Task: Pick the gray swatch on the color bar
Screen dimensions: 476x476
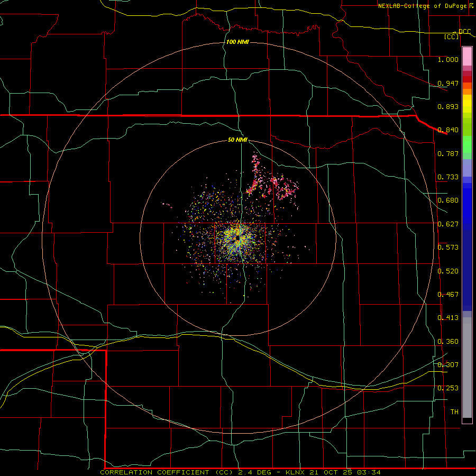Action: pyautogui.click(x=467, y=368)
